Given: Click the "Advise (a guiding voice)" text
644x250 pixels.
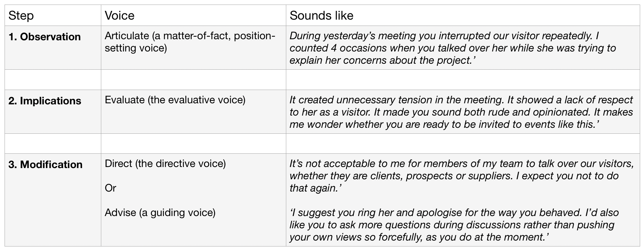Looking at the screenshot, I should tap(160, 213).
